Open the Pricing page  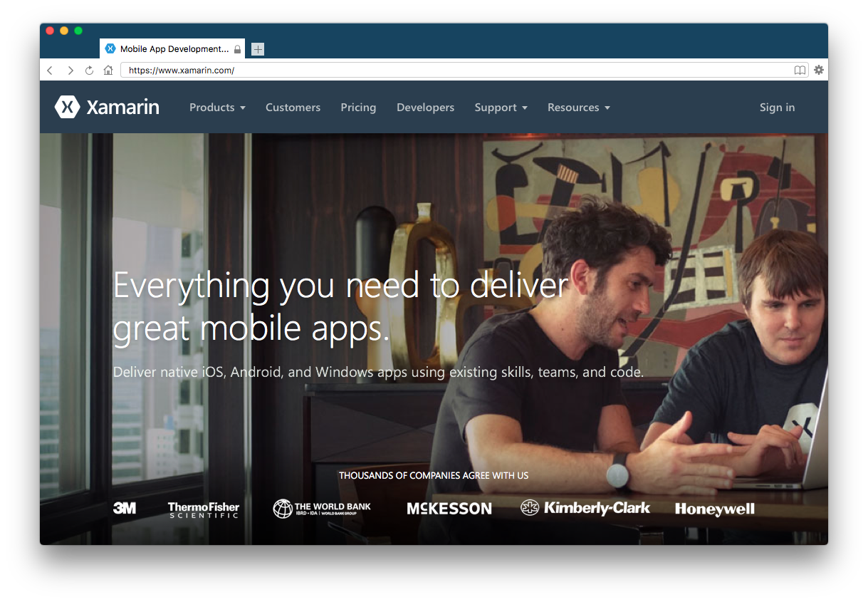358,108
